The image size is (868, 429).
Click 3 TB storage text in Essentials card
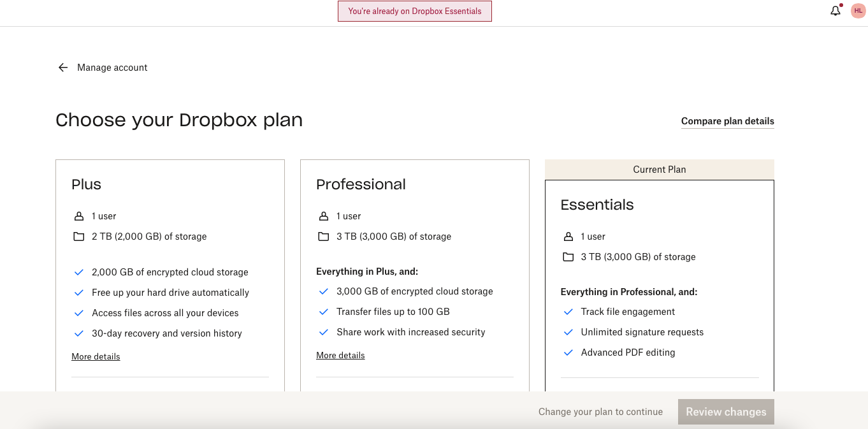coord(639,257)
